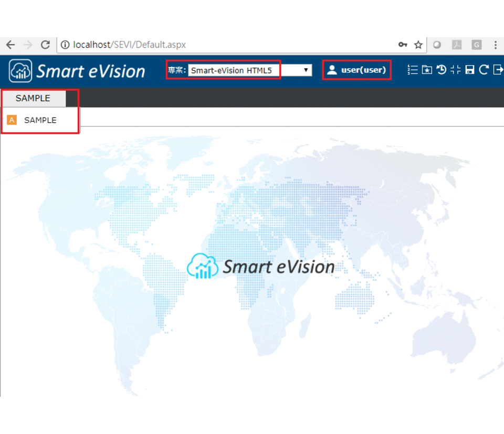Viewport: 504px width, 434px height.
Task: Toggle the bookmark star in the address bar
Action: point(418,45)
